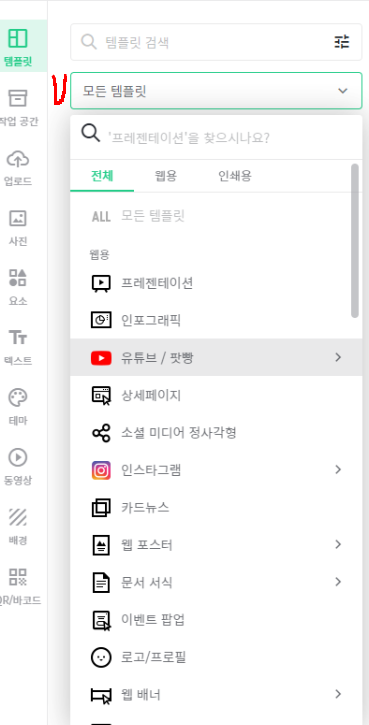Click the 웹 포스터 picture page icon
The height and width of the screenshot is (725, 369).
pyautogui.click(x=101, y=545)
